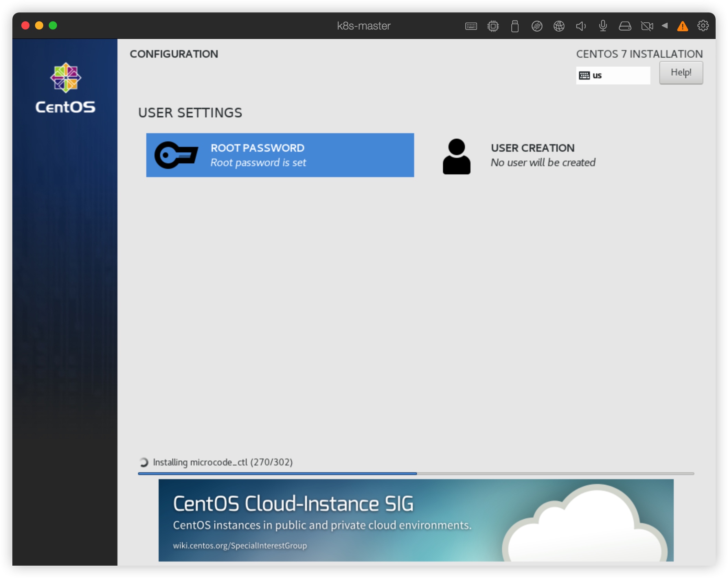Click the installation progress bar

click(416, 474)
